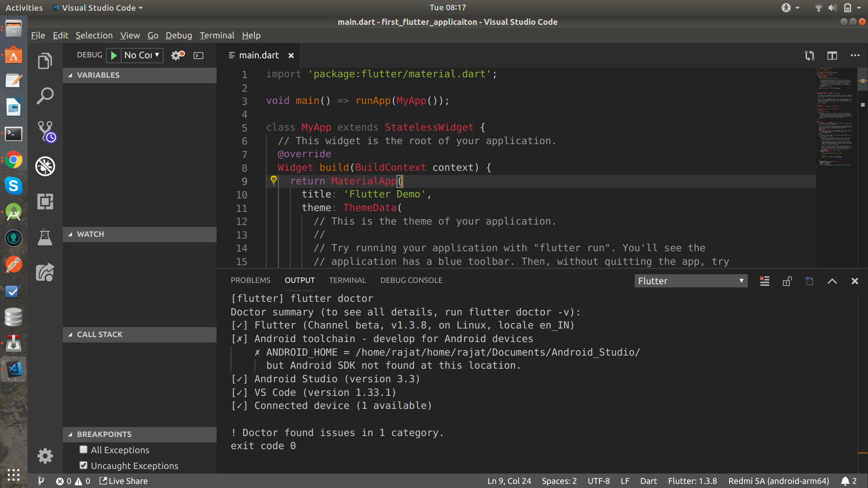868x488 pixels.
Task: Select the Source Control icon
Action: [45, 131]
